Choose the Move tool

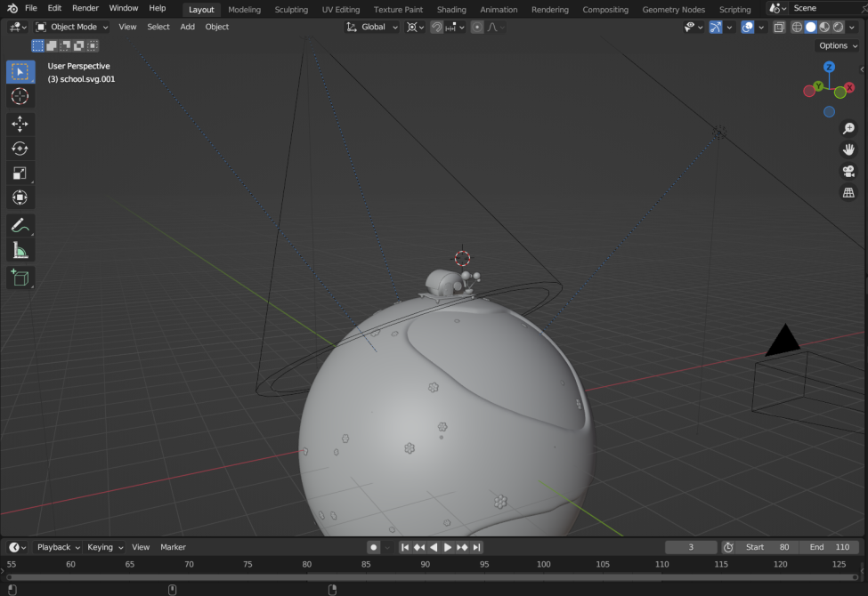pos(20,124)
